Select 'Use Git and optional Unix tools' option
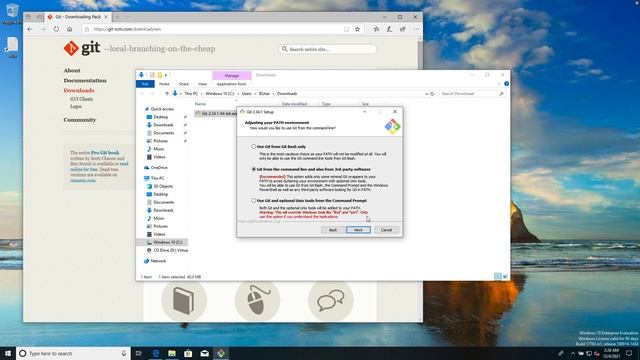 (x=253, y=200)
